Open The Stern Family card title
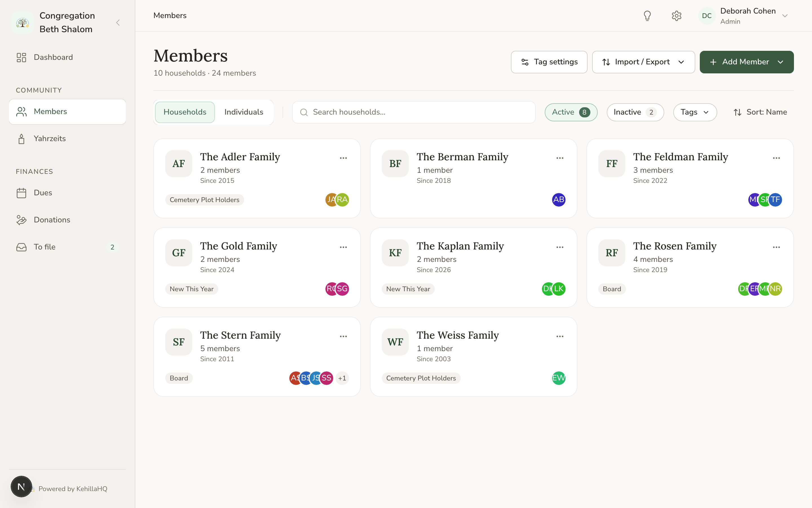The width and height of the screenshot is (812, 508). click(240, 335)
